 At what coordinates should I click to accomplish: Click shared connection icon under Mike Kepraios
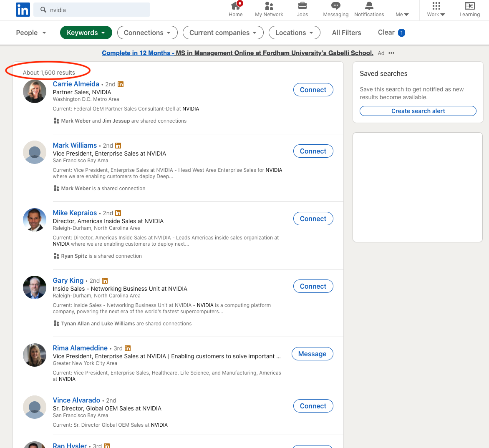click(56, 256)
